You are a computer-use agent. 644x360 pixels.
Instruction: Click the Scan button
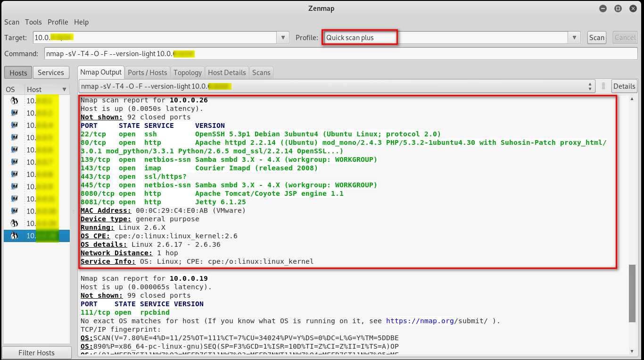coord(596,38)
